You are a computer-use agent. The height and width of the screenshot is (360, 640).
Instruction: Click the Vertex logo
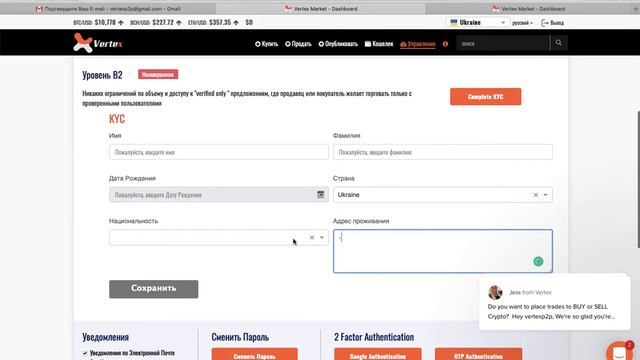pyautogui.click(x=98, y=43)
